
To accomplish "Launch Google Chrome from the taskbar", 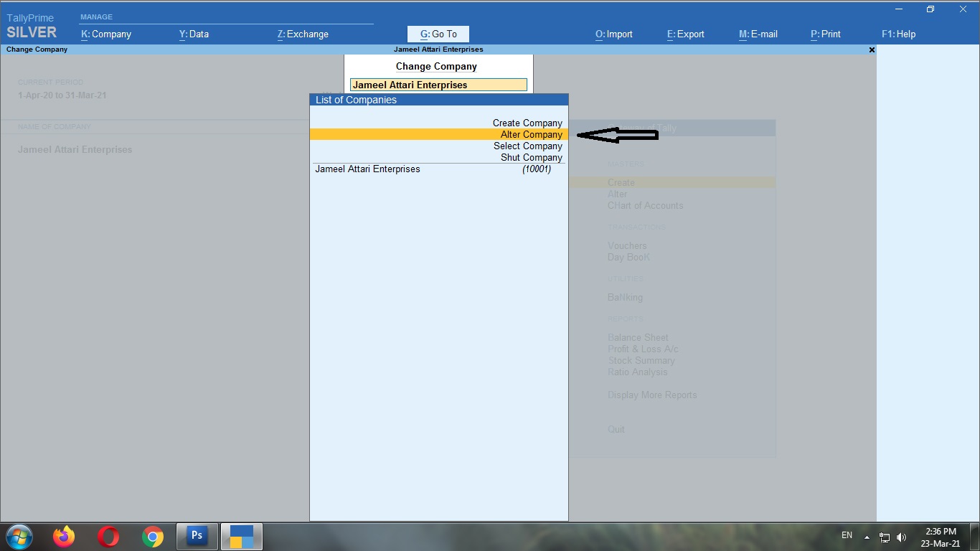I will tap(152, 537).
